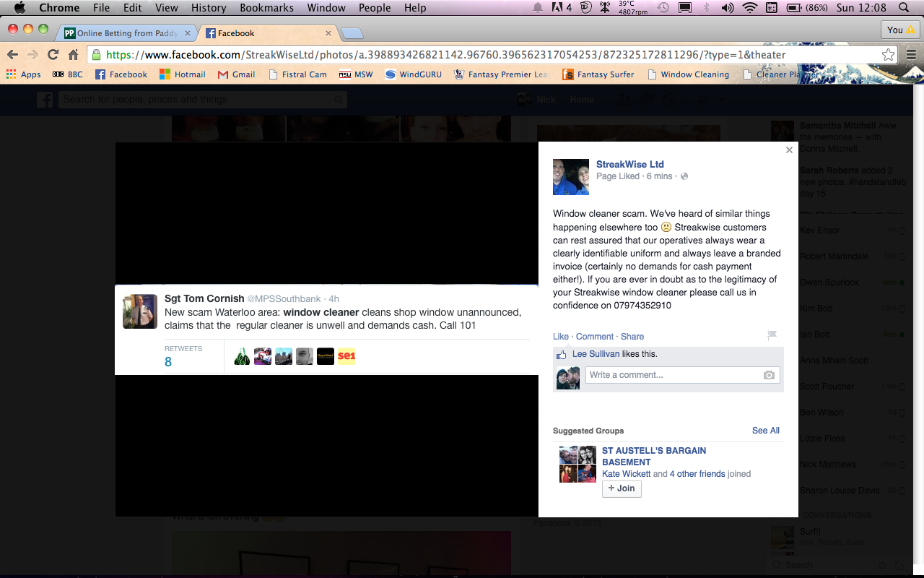Open a new browser tab
The height and width of the screenshot is (578, 924).
[x=352, y=33]
